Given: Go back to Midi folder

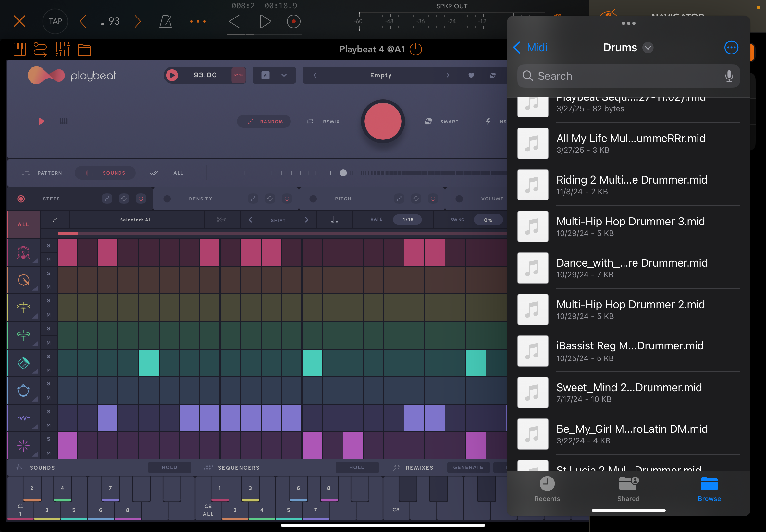Looking at the screenshot, I should 530,47.
